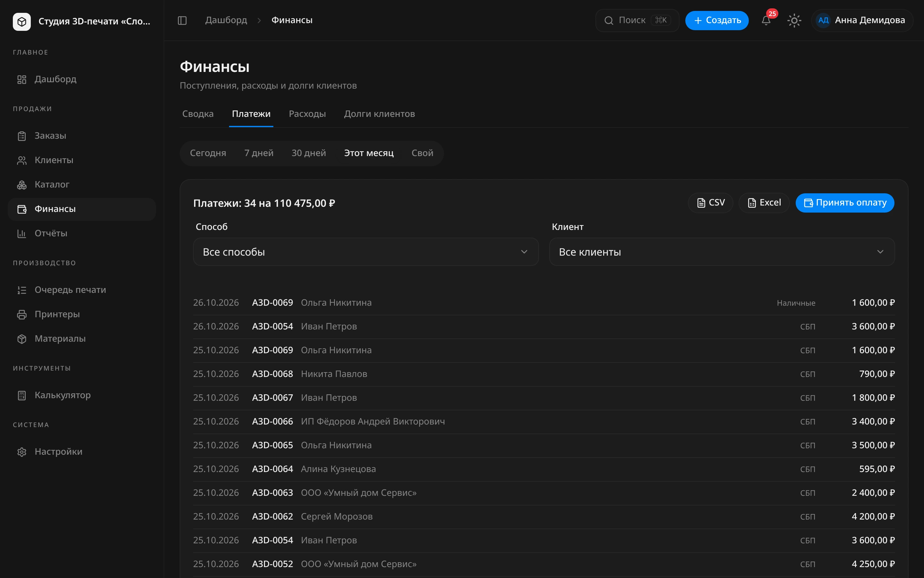
Task: Open Каталог in sidebar
Action: [x=82, y=185]
